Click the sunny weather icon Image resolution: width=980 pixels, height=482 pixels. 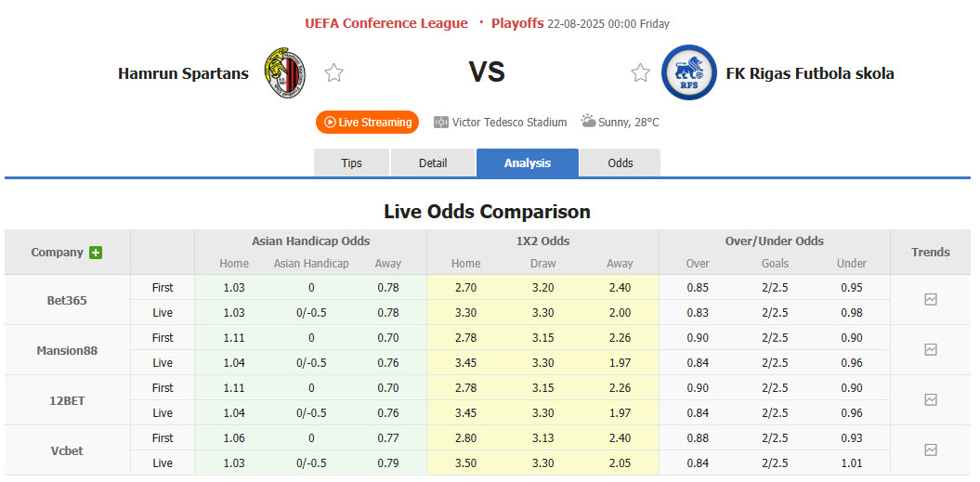[x=589, y=122]
